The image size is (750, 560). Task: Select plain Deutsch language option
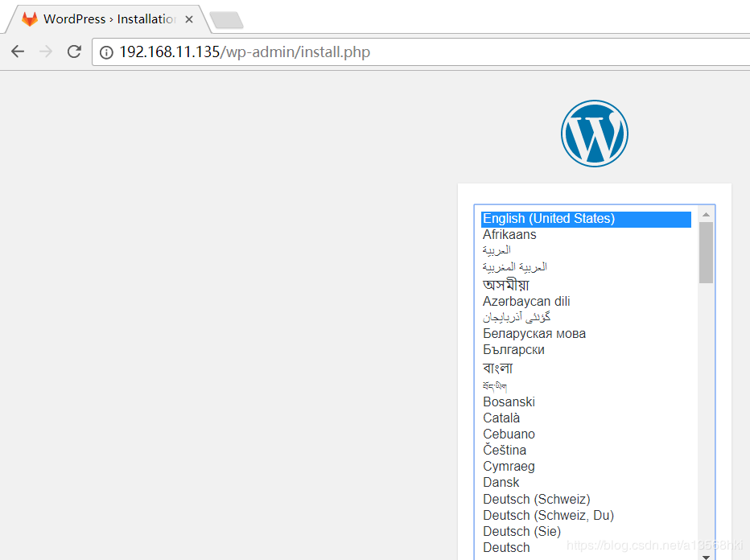pos(586,548)
